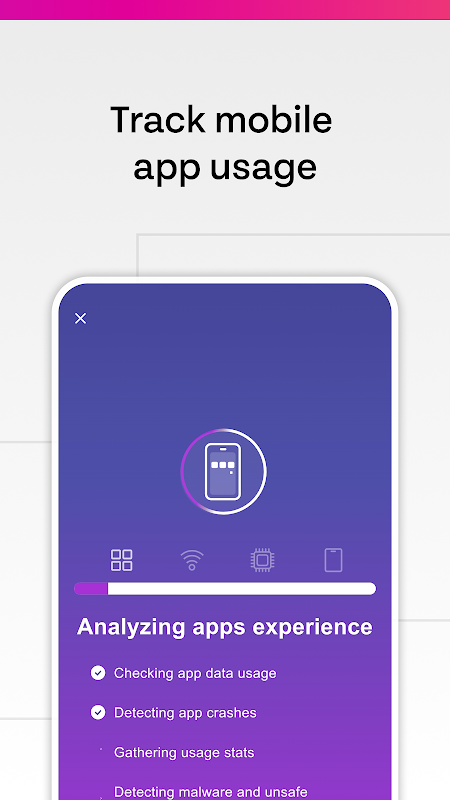This screenshot has width=450, height=800.
Task: Tap small indicator before Detecting malware
Action: [101, 796]
